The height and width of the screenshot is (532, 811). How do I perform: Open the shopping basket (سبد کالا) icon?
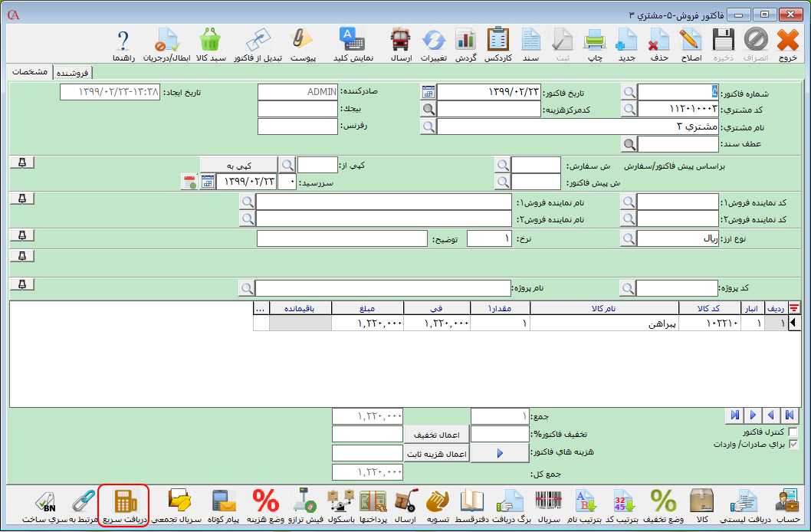(x=209, y=40)
